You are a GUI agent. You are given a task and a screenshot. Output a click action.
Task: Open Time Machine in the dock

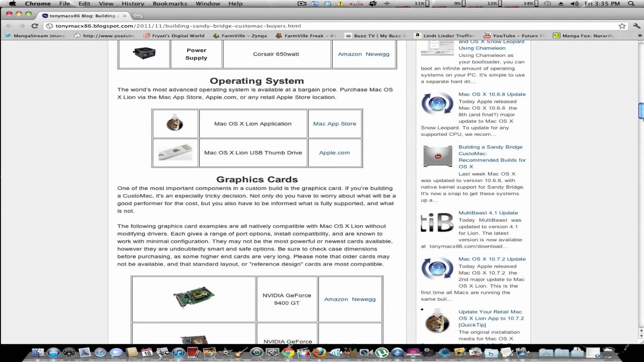pyautogui.click(x=257, y=352)
